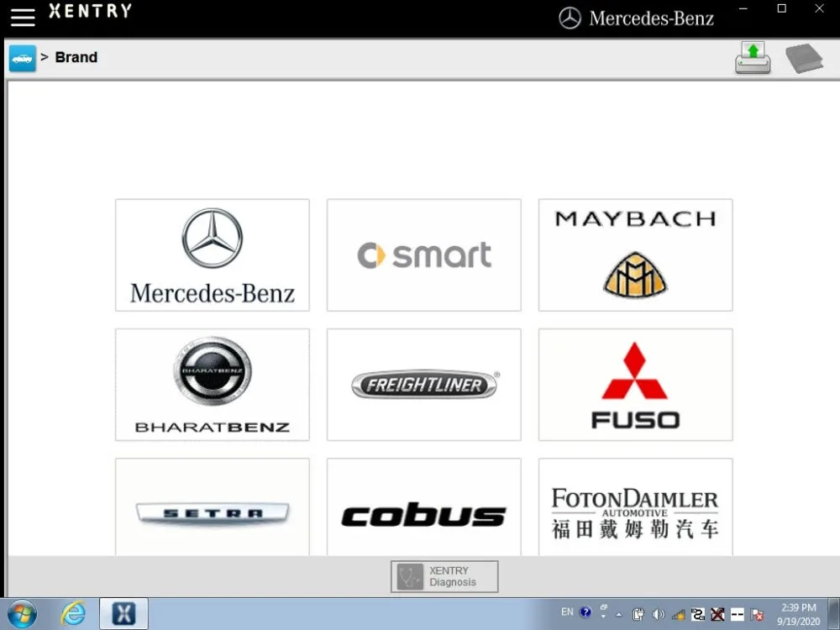The image size is (840, 630).
Task: Launch Internet Explorer from the taskbar
Action: pyautogui.click(x=72, y=614)
